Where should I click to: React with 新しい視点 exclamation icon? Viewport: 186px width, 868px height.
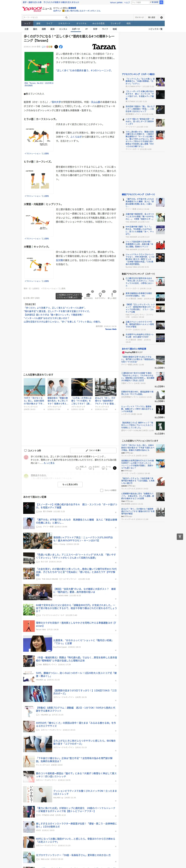112,295
